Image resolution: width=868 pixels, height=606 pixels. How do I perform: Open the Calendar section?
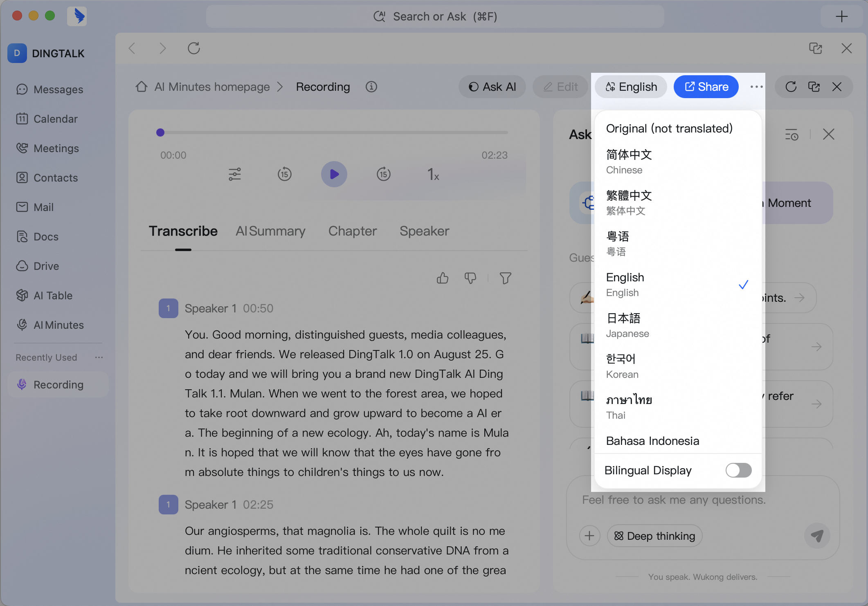58,119
